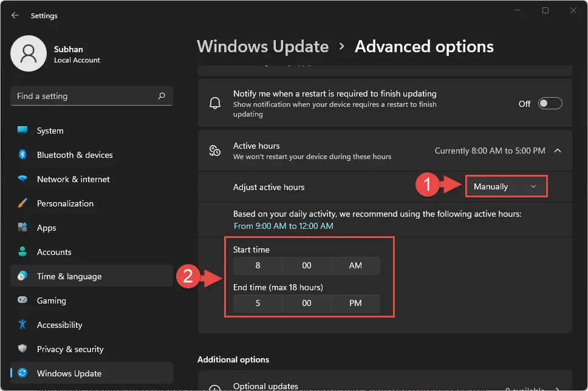Click the System monitor icon

(22, 130)
